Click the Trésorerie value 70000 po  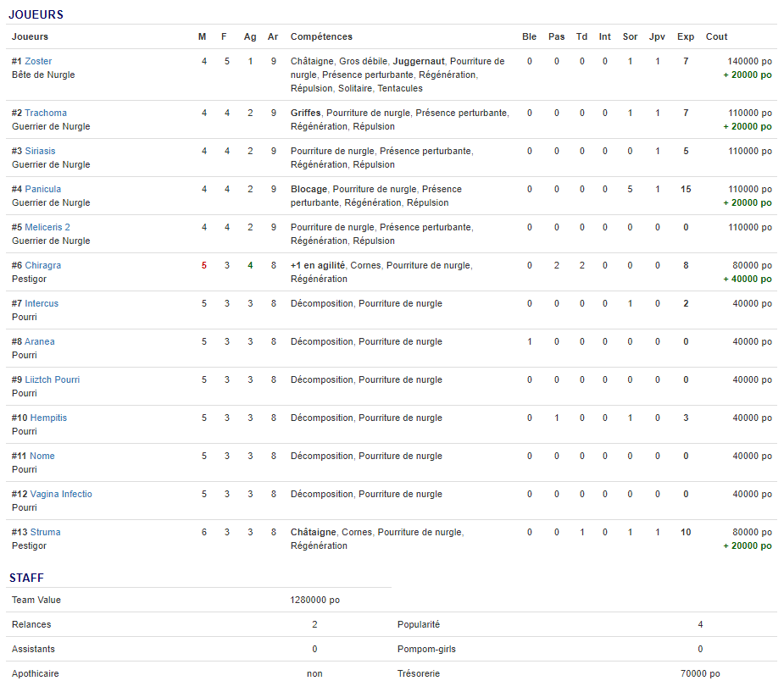pyautogui.click(x=700, y=673)
